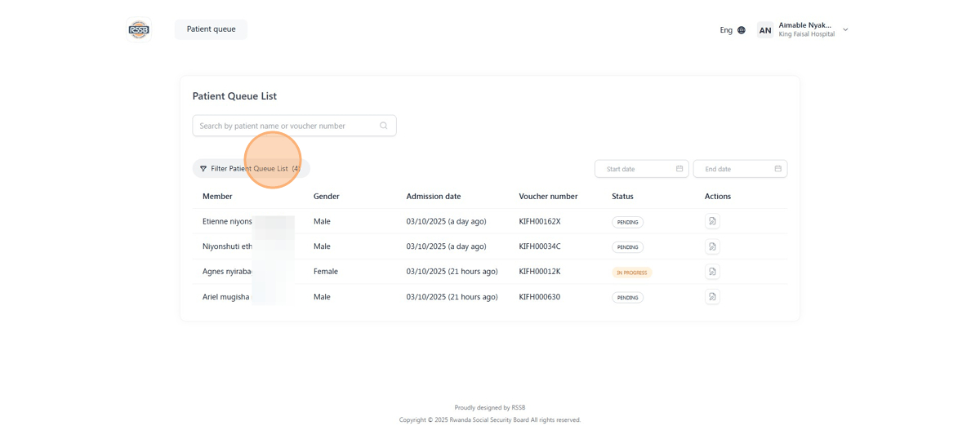Image resolution: width=980 pixels, height=448 pixels.
Task: Click PENDING status badge for Ariel mugisha
Action: click(627, 298)
